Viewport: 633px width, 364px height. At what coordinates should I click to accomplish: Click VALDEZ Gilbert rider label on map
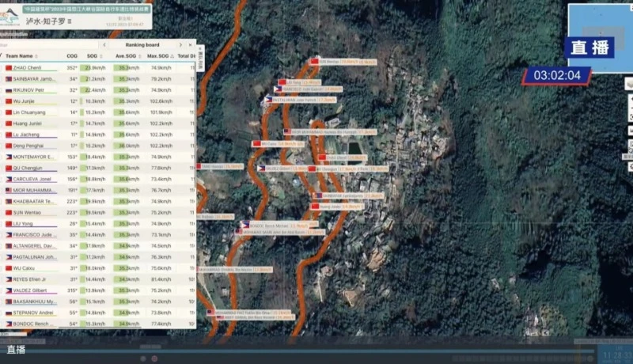[x=283, y=169]
